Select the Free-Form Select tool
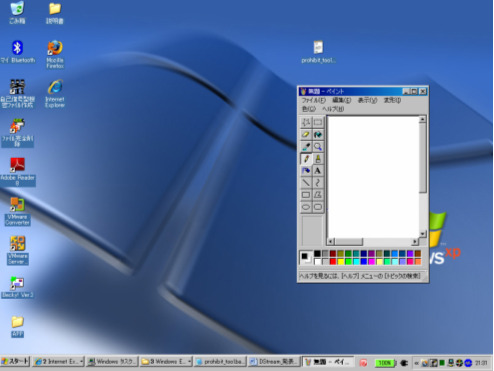 click(x=306, y=122)
